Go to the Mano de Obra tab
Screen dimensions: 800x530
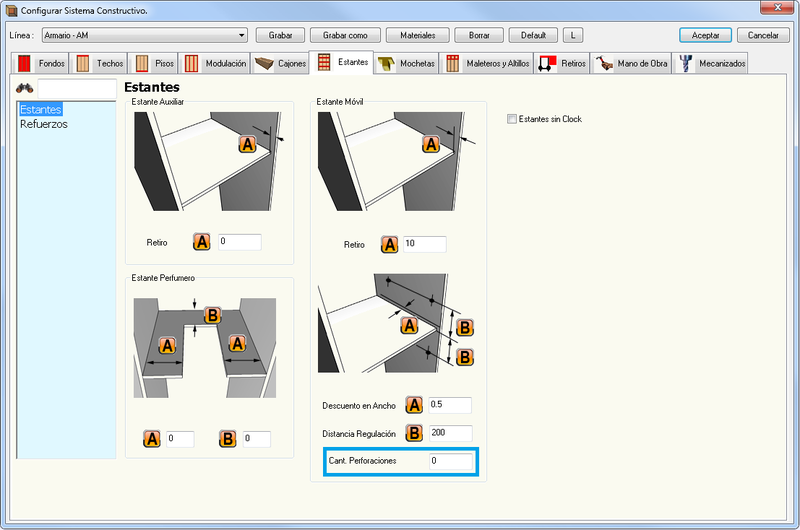[x=631, y=63]
